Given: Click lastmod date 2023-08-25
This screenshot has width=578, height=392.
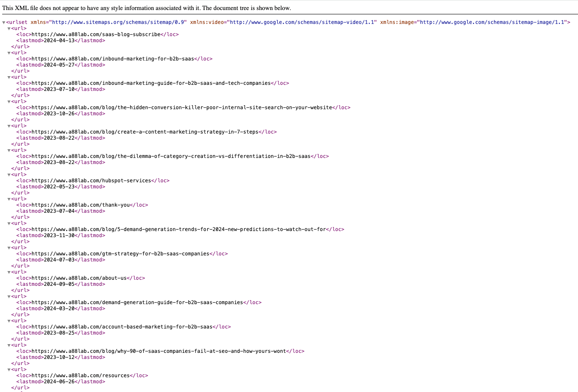Looking at the screenshot, I should 59,333.
